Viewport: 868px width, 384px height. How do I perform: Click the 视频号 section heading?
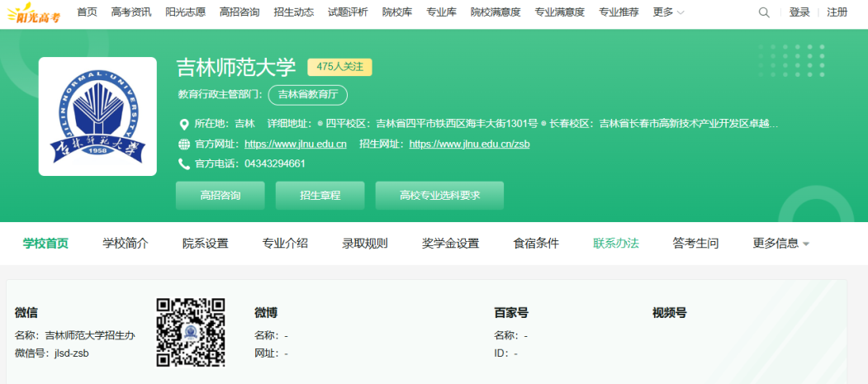pos(669,313)
